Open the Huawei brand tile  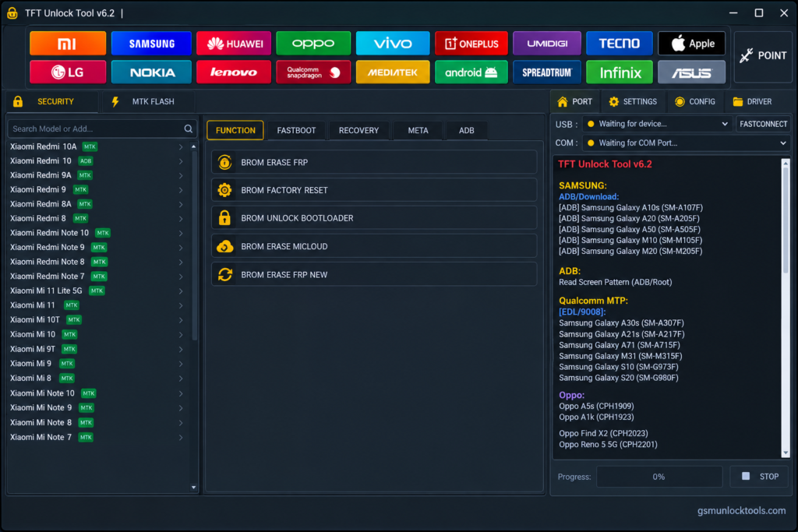pos(234,44)
